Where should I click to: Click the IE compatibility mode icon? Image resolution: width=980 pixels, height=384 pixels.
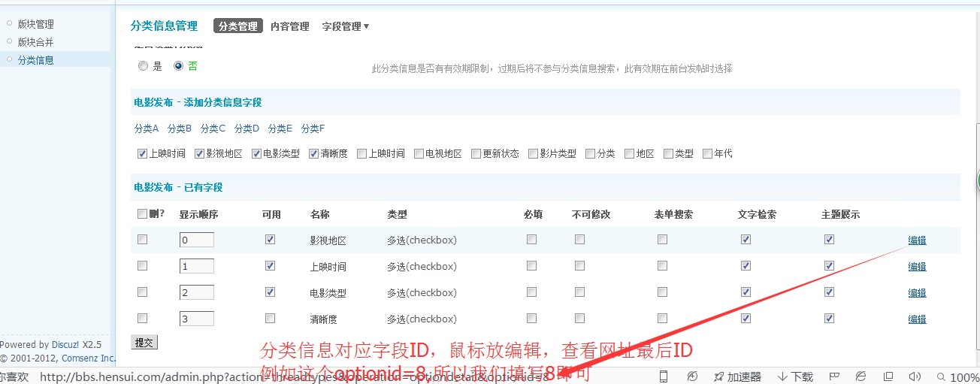[x=861, y=376]
